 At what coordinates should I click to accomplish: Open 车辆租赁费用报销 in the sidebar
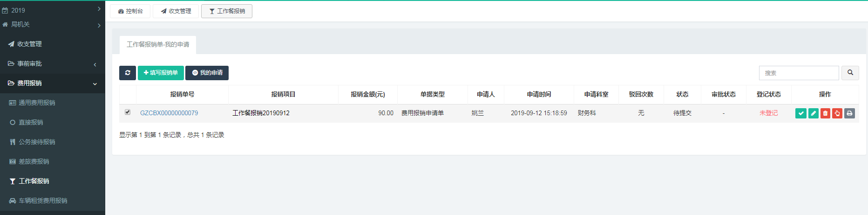pyautogui.click(x=52, y=201)
